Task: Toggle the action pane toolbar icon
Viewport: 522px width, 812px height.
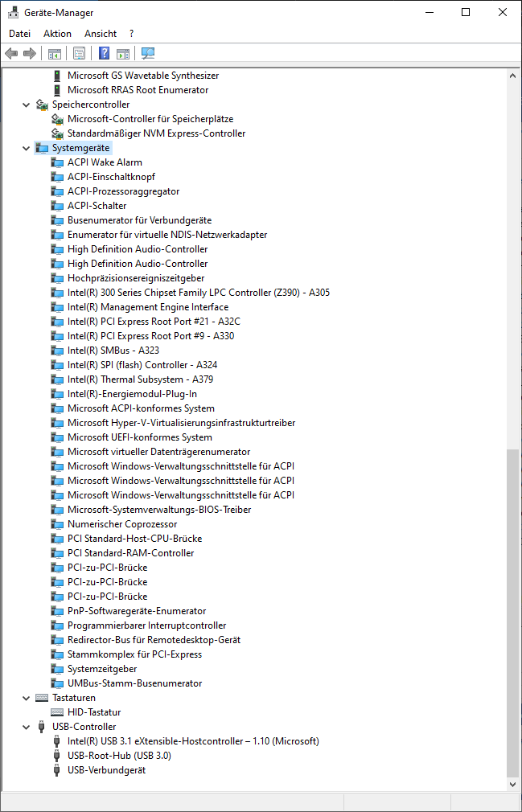Action: point(123,53)
